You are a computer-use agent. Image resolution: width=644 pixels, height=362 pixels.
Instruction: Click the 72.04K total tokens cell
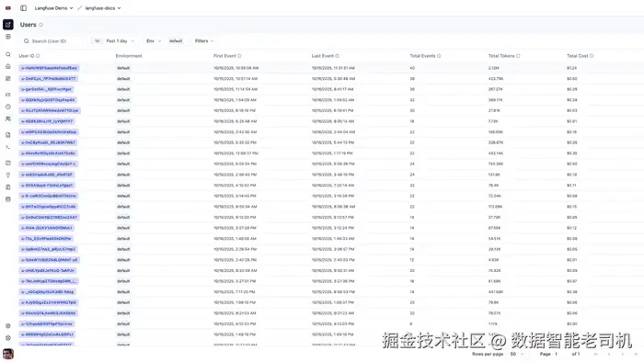pos(495,196)
